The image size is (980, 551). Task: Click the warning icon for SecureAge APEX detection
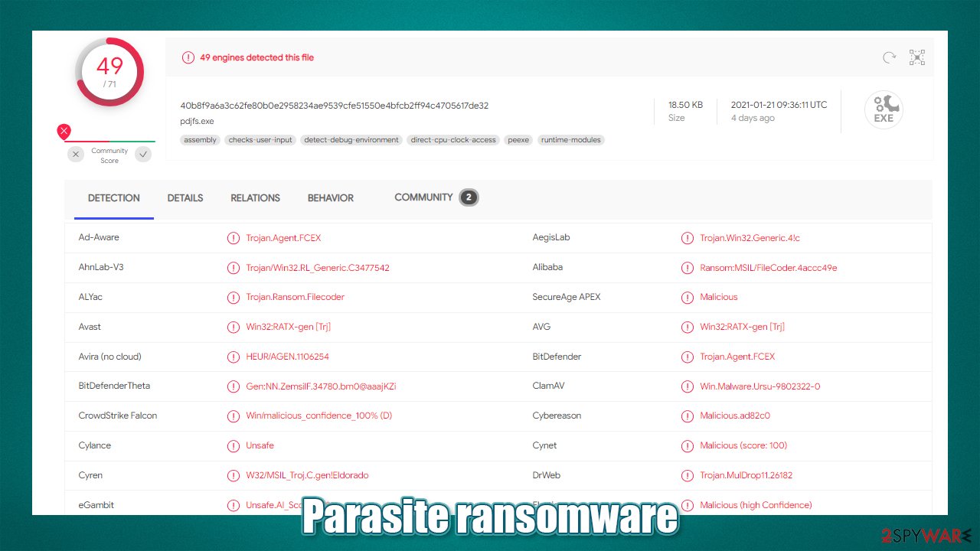pyautogui.click(x=687, y=297)
